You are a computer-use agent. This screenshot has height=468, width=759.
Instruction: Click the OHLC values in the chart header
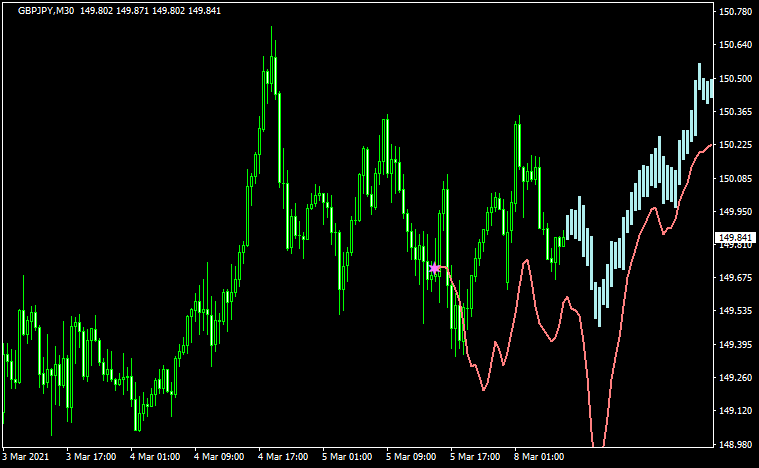[x=150, y=11]
